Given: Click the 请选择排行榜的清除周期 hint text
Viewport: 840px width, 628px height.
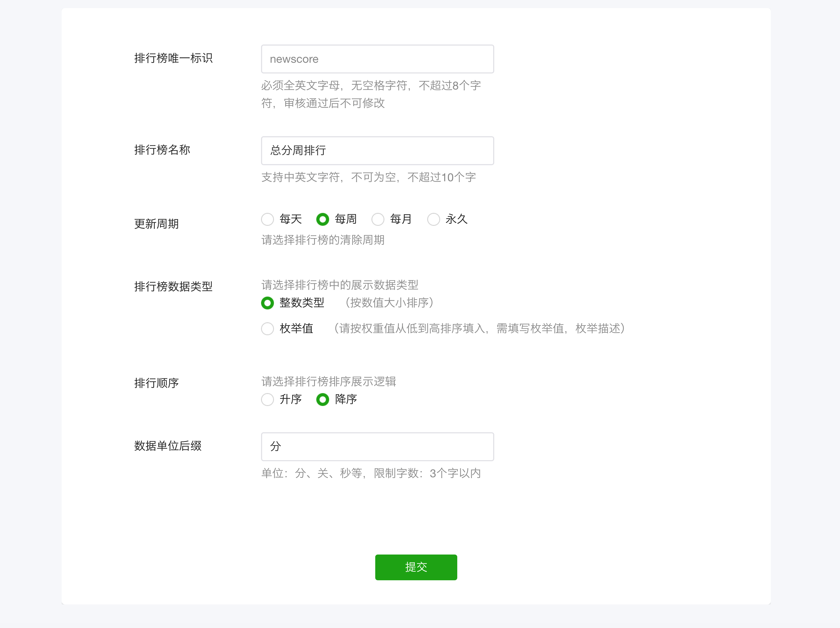Looking at the screenshot, I should tap(323, 240).
